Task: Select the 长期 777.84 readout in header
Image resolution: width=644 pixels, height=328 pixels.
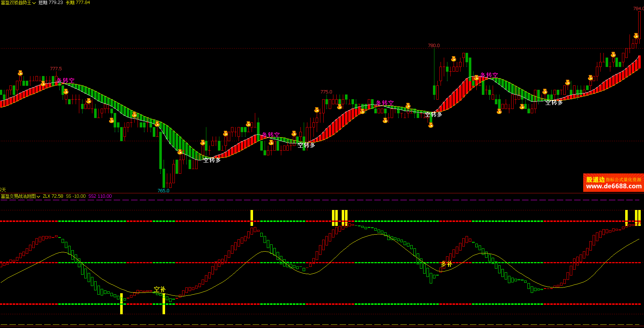Action: pyautogui.click(x=78, y=3)
